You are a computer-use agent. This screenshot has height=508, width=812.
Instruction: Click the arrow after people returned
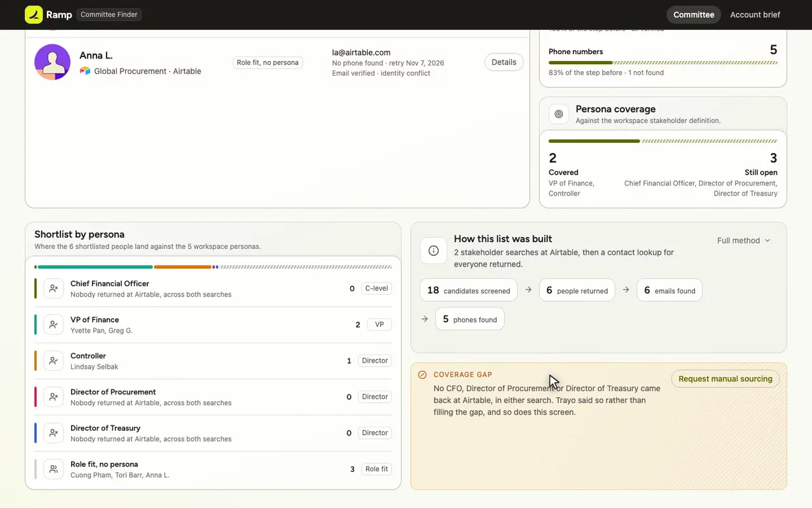point(626,290)
